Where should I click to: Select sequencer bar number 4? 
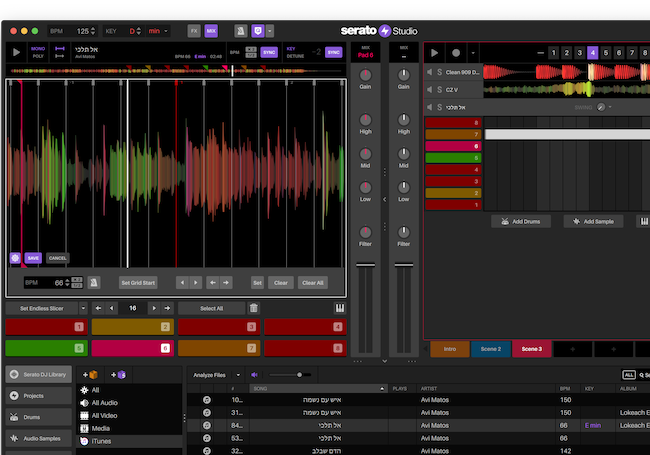[x=592, y=53]
